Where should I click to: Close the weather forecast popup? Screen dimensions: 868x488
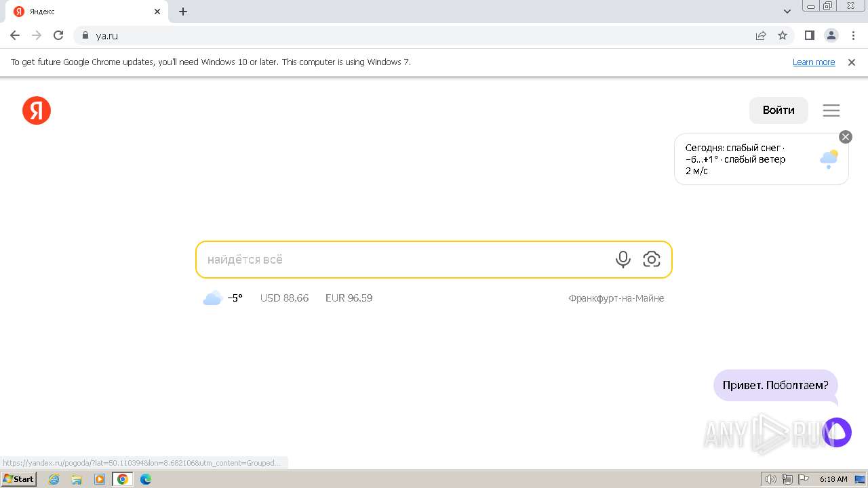coord(846,137)
